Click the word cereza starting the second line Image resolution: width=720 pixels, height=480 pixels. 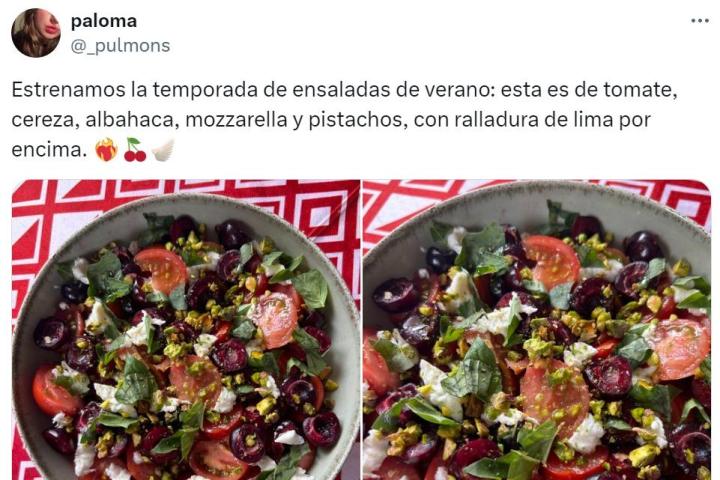44,120
